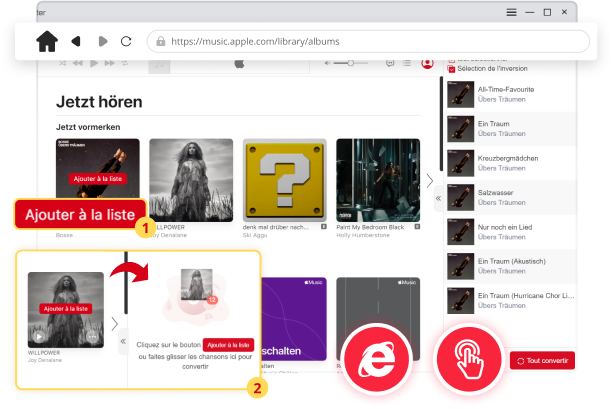Open the red account profile icon
Viewport: 613px width, 409px height.
click(427, 63)
